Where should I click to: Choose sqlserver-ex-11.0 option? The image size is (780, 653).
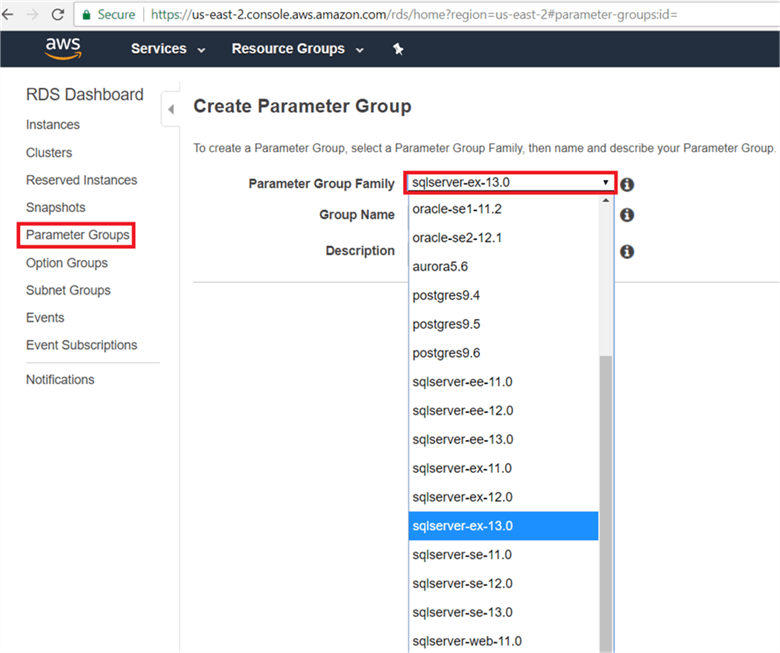pyautogui.click(x=503, y=468)
